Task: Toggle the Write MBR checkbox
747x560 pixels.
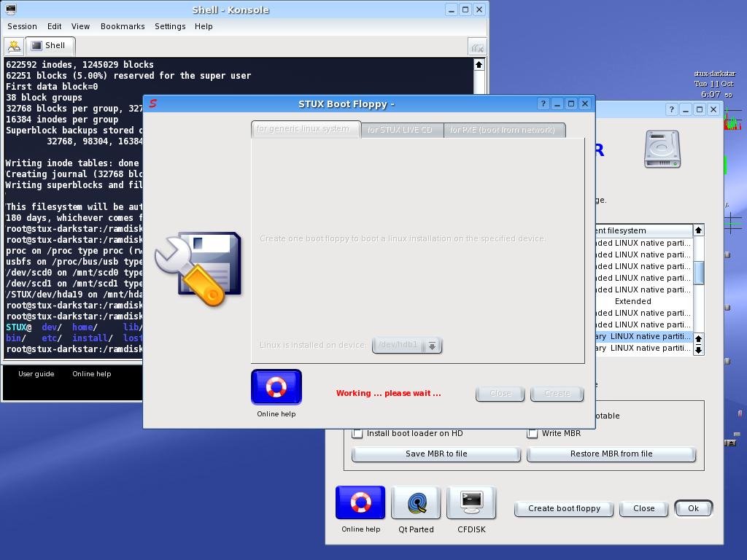Action: [532, 433]
